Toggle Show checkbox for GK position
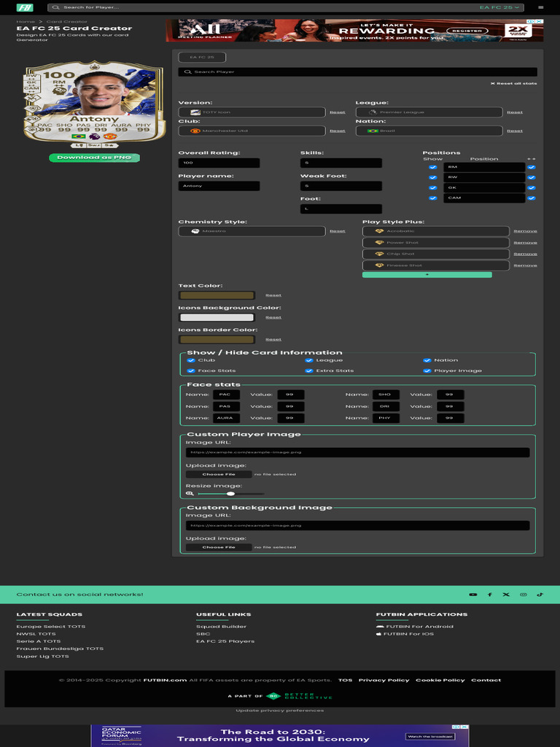Viewport: 560px width, 747px height. (x=433, y=188)
